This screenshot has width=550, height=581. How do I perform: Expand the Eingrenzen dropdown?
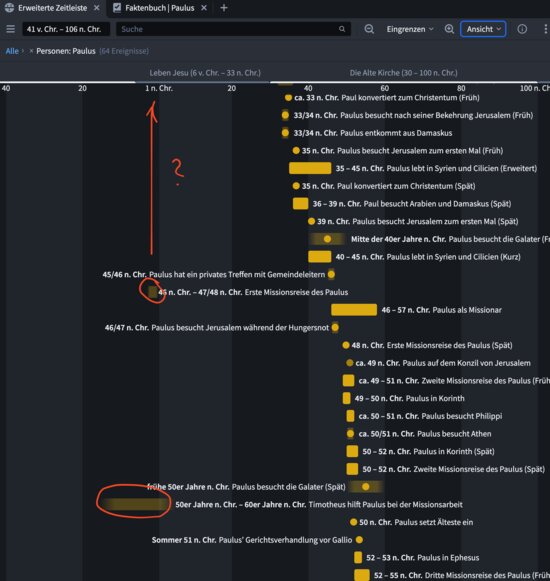point(410,29)
